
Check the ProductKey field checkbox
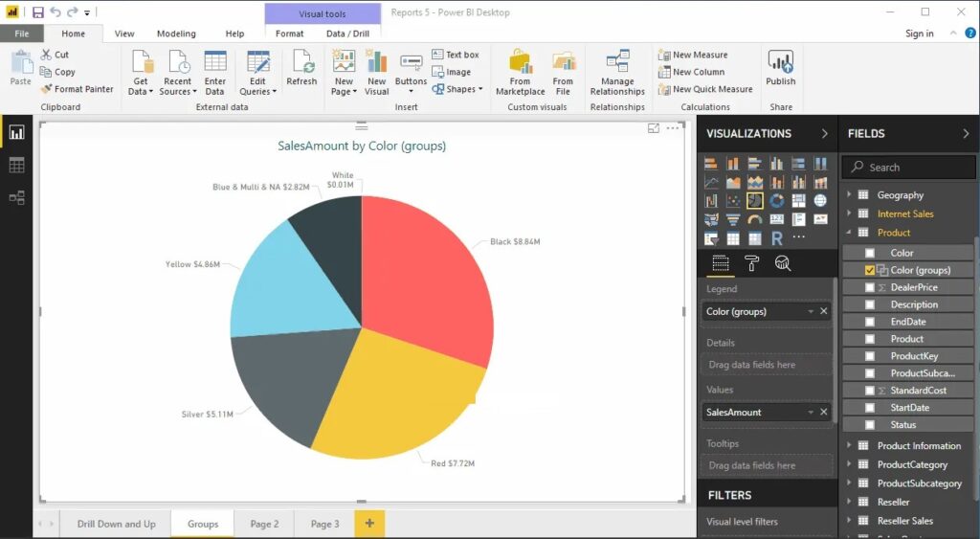point(870,356)
